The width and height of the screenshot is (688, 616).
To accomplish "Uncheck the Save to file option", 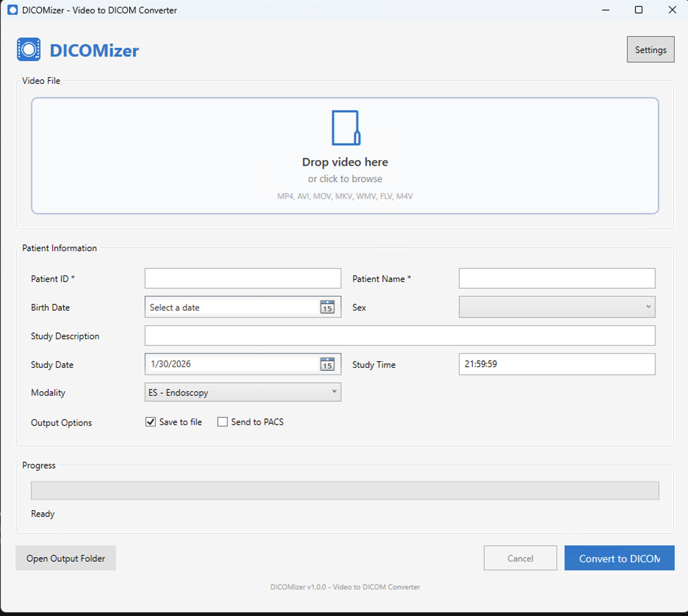I will [x=150, y=422].
